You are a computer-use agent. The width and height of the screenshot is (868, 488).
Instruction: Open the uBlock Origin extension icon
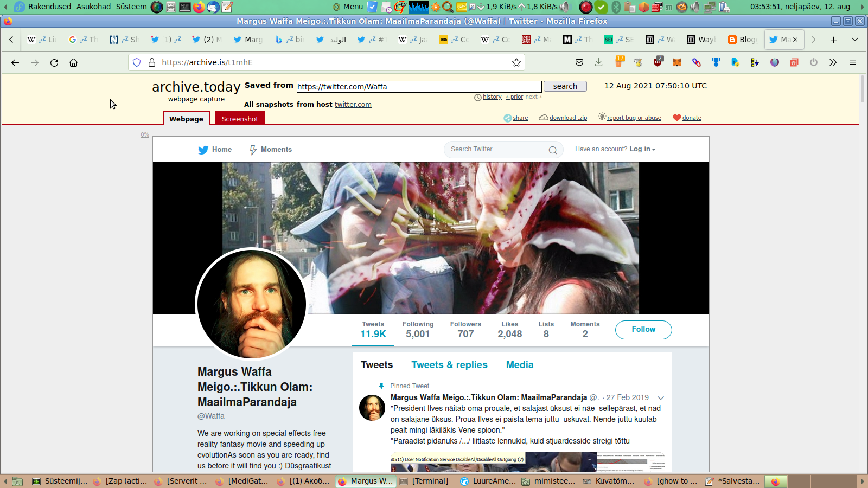point(658,61)
